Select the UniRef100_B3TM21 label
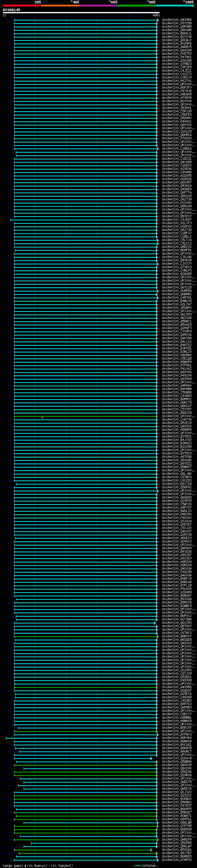This screenshot has height=868, width=197. [x=177, y=436]
